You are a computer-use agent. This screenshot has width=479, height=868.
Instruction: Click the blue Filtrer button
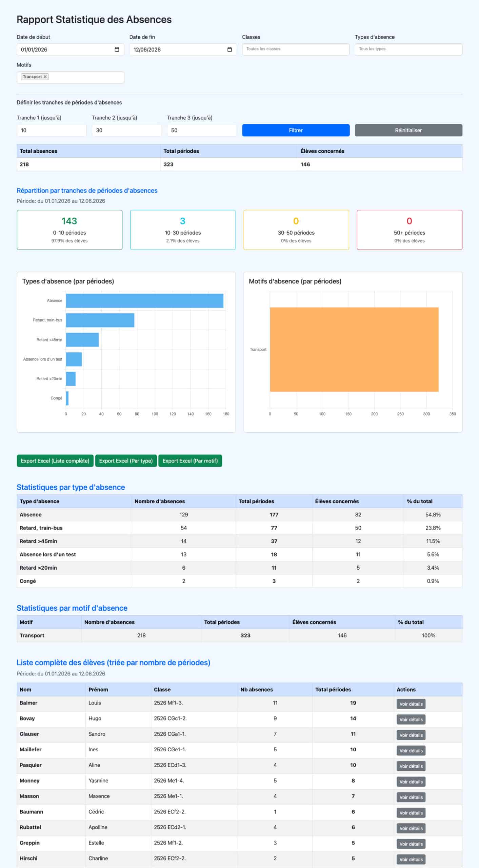tap(296, 130)
